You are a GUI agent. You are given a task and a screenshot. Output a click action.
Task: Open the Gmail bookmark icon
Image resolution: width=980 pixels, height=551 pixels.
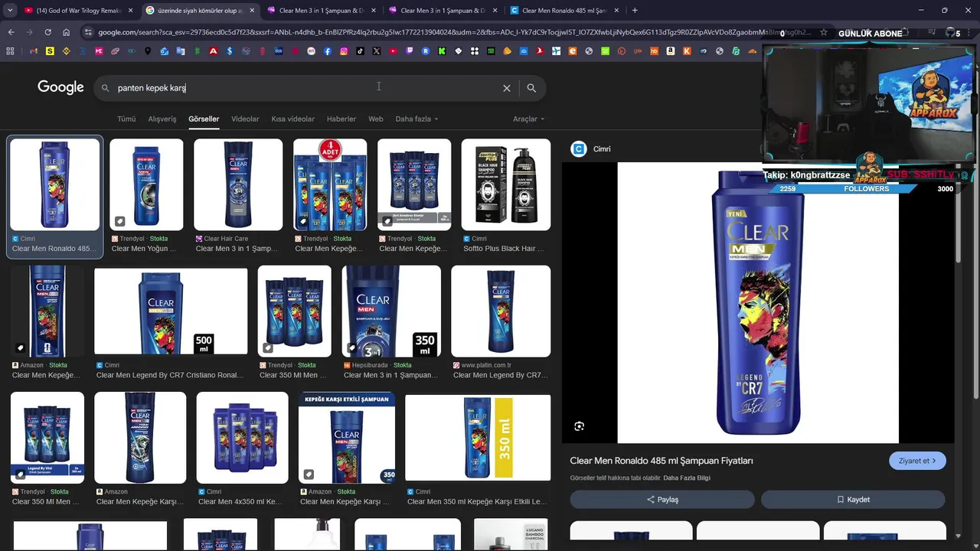tap(34, 51)
